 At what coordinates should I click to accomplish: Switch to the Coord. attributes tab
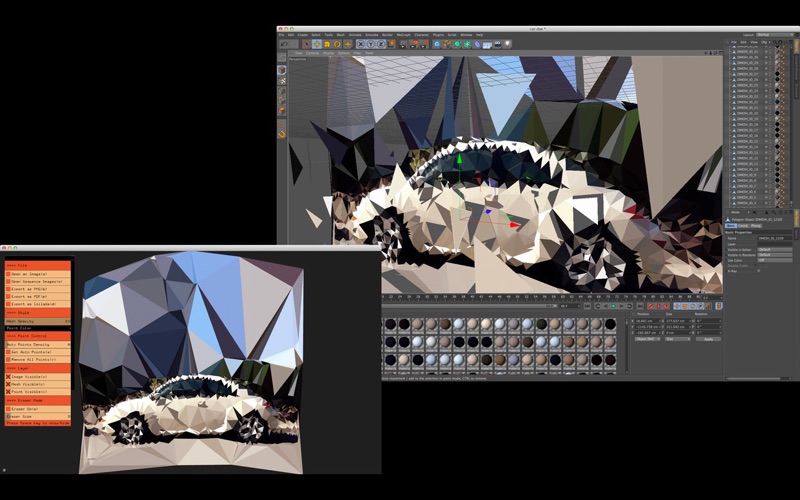[743, 226]
